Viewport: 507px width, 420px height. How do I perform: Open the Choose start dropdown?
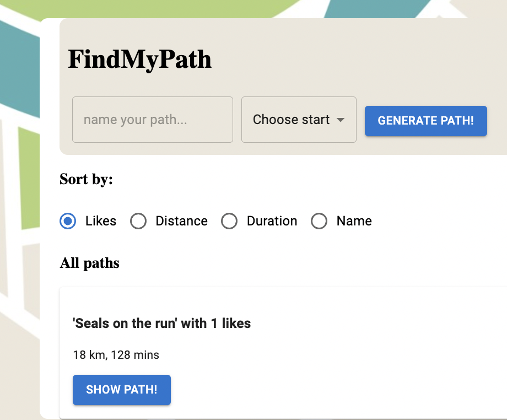pos(291,120)
